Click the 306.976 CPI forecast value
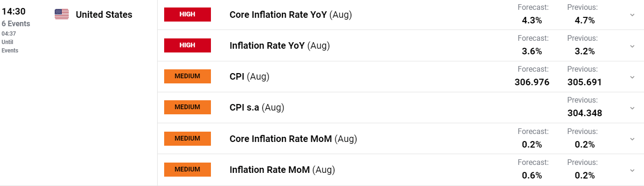 click(532, 82)
